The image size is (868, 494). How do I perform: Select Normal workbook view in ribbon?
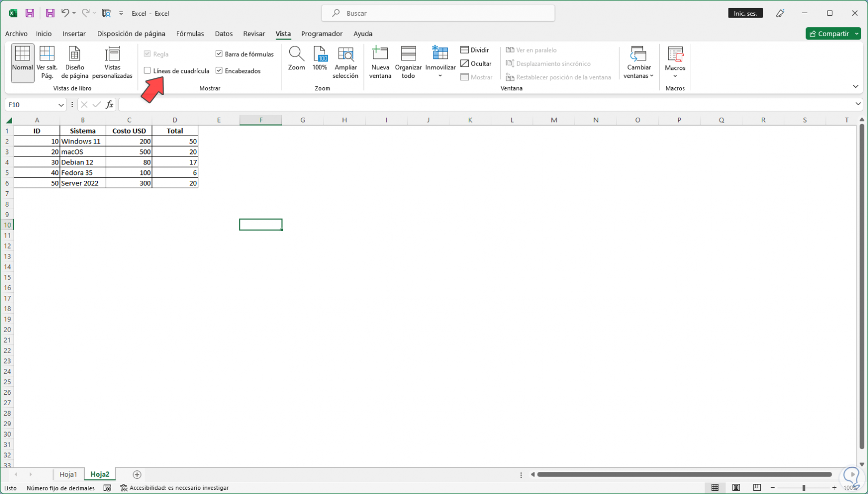[x=23, y=63]
